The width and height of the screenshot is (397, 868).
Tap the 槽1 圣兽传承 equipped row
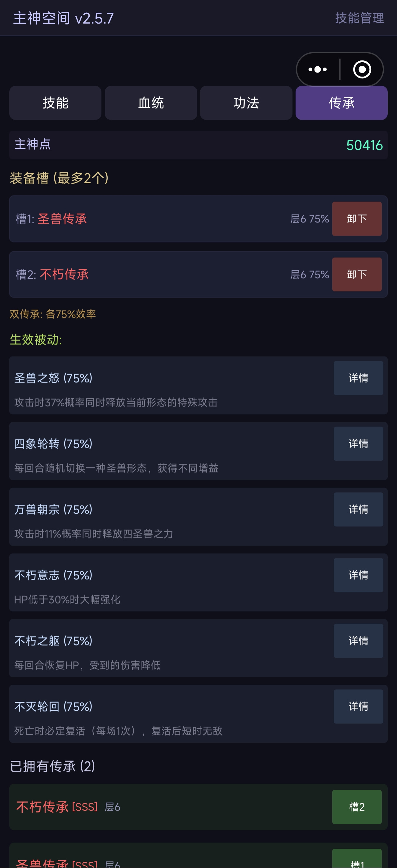[198, 219]
